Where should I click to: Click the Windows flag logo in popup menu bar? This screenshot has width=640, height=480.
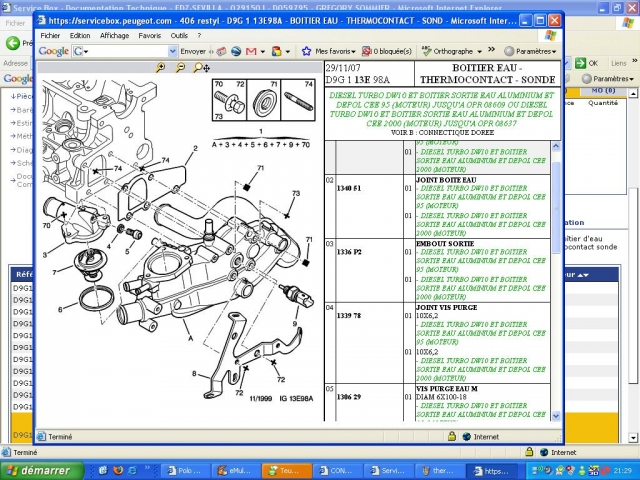[x=551, y=36]
